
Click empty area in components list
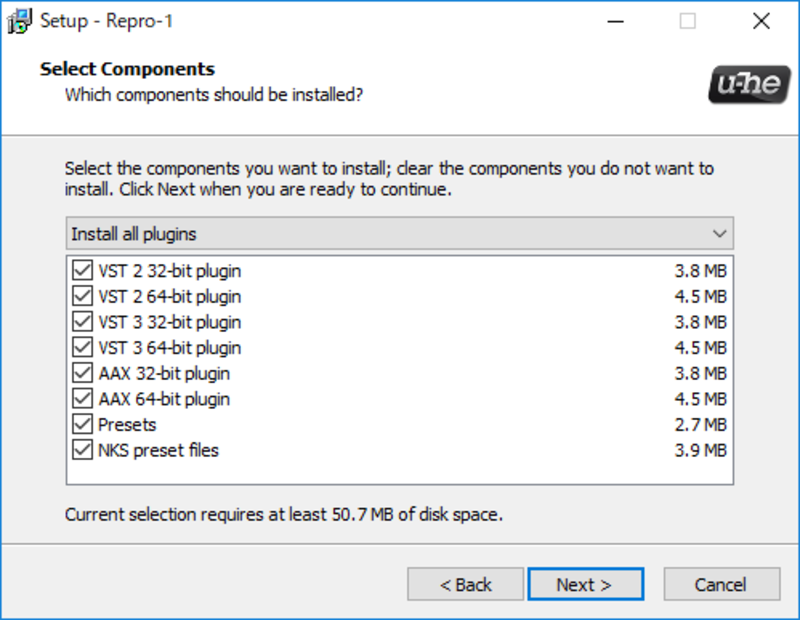(399, 473)
